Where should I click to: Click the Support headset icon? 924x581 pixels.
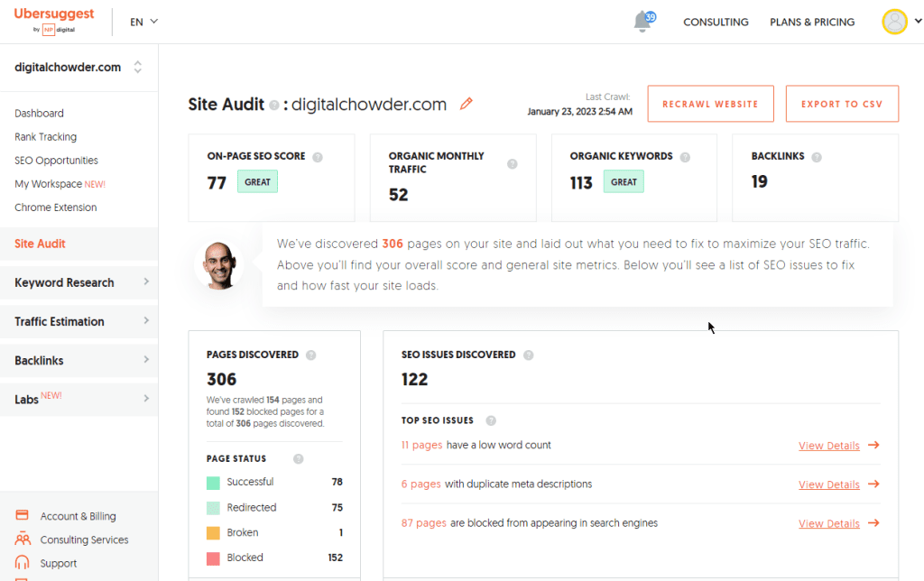pos(22,562)
